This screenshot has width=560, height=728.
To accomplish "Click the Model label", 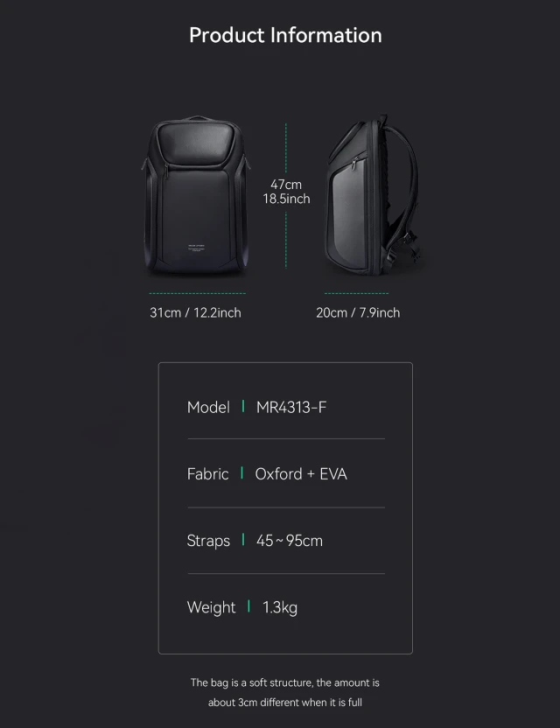I will pyautogui.click(x=208, y=407).
